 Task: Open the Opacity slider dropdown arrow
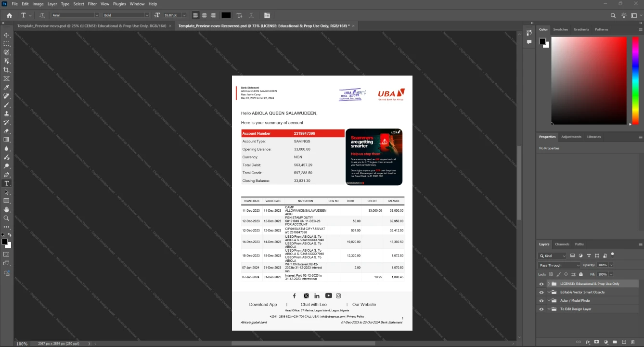click(x=611, y=265)
